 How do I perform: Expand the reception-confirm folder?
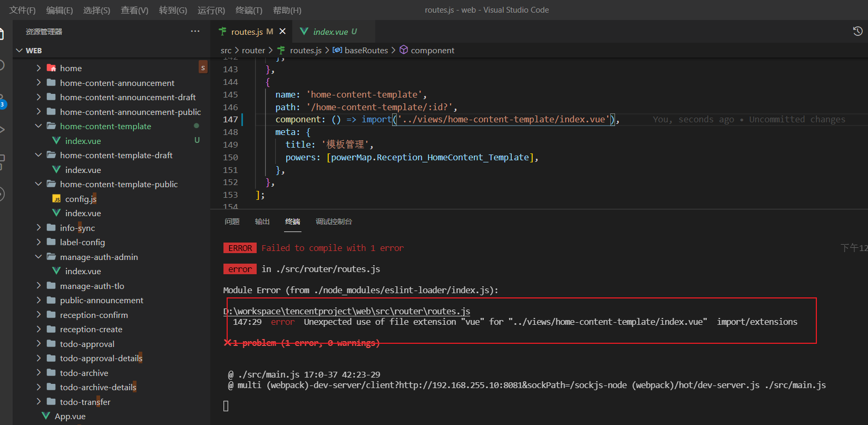tap(38, 315)
